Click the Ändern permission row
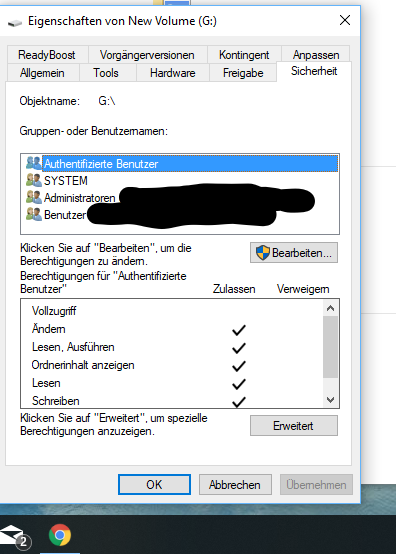 (172, 329)
